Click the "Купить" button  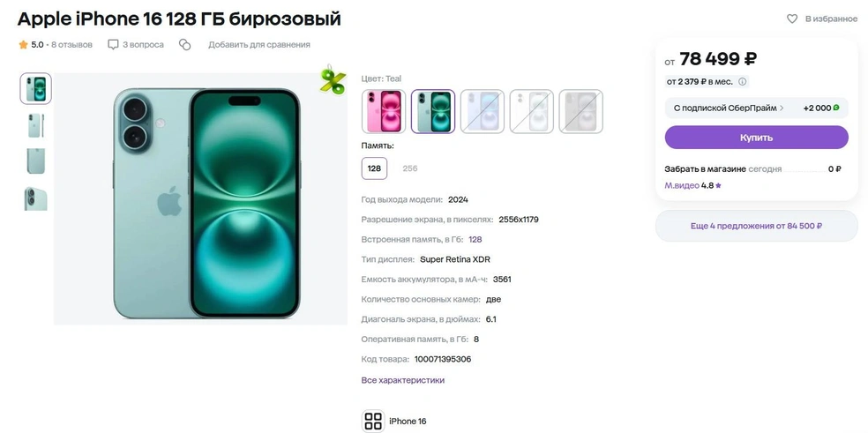tap(756, 138)
